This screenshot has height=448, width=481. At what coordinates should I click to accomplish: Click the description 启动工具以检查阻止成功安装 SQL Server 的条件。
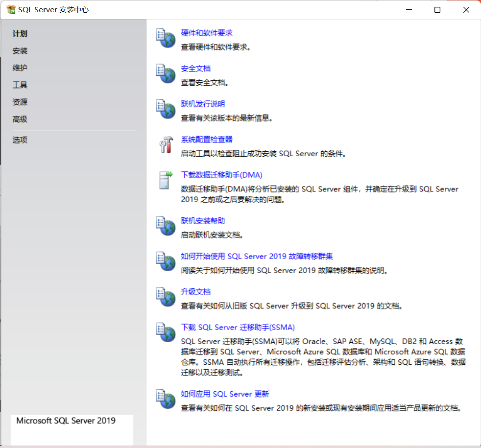264,154
